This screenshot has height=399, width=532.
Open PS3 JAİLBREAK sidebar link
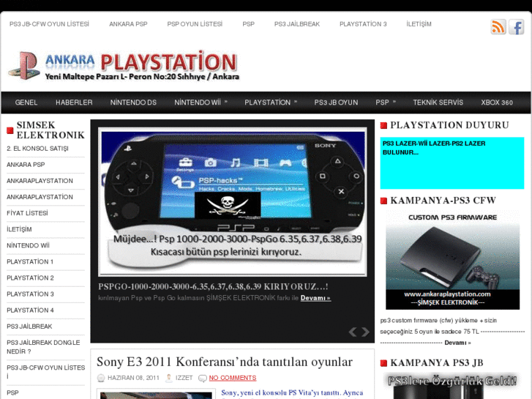point(29,327)
